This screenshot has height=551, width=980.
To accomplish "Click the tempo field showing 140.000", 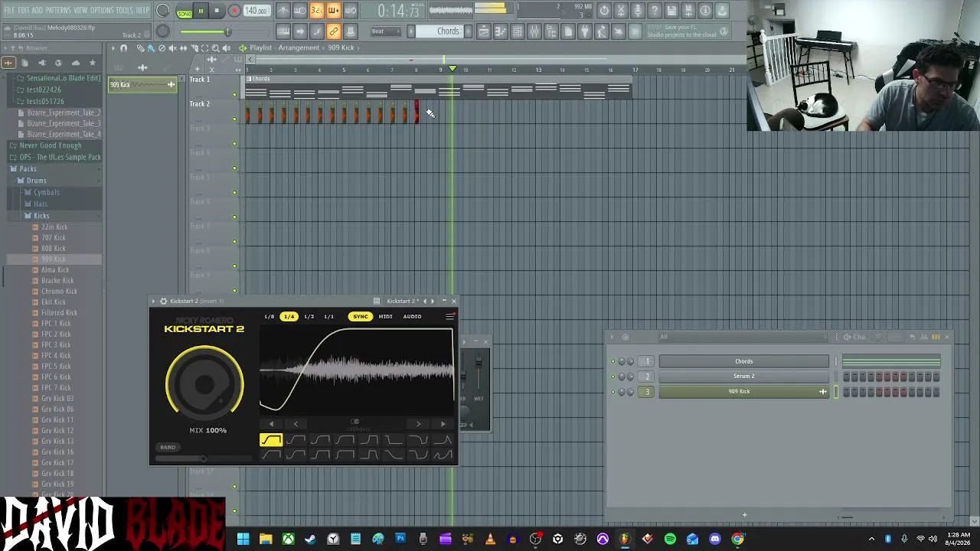I will pos(256,11).
